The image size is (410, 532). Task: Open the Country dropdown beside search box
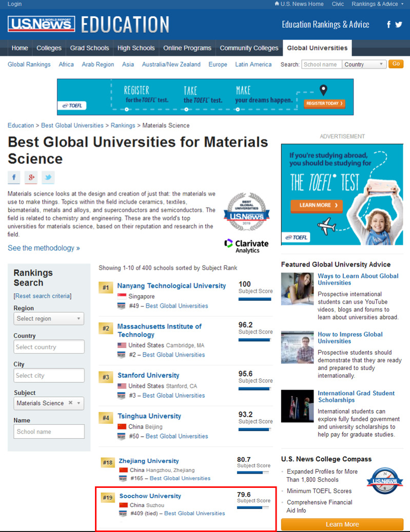coord(364,64)
